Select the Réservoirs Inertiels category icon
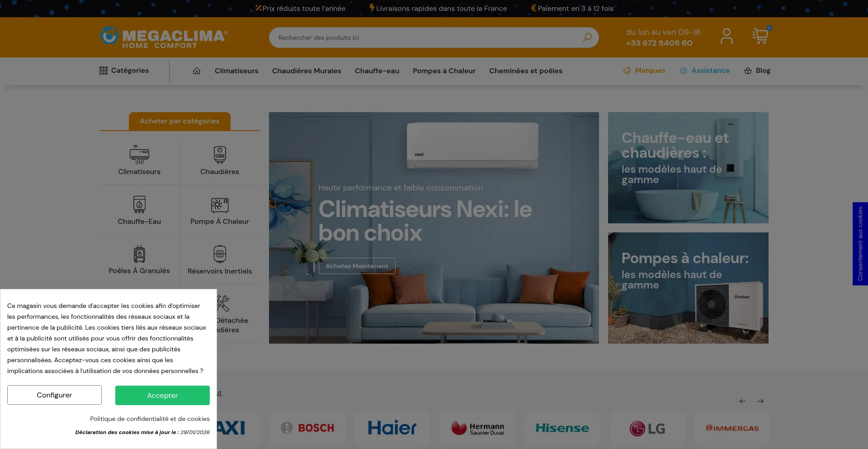Image resolution: width=868 pixels, height=449 pixels. pyautogui.click(x=220, y=254)
